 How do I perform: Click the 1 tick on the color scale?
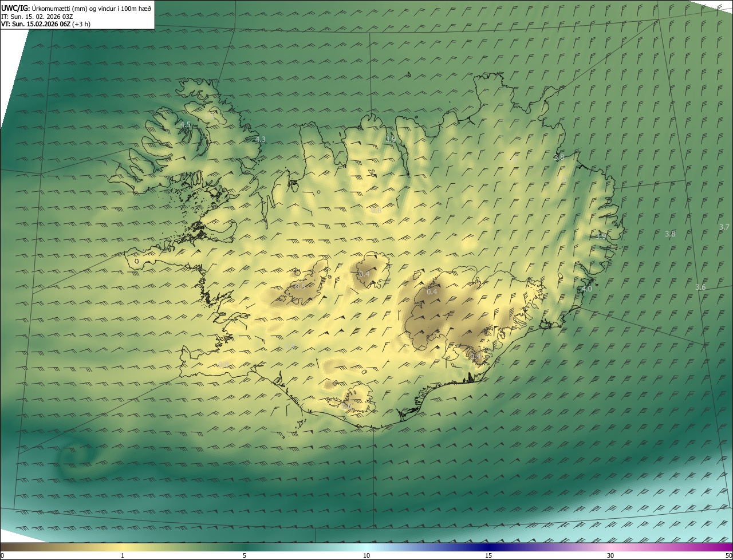(123, 555)
